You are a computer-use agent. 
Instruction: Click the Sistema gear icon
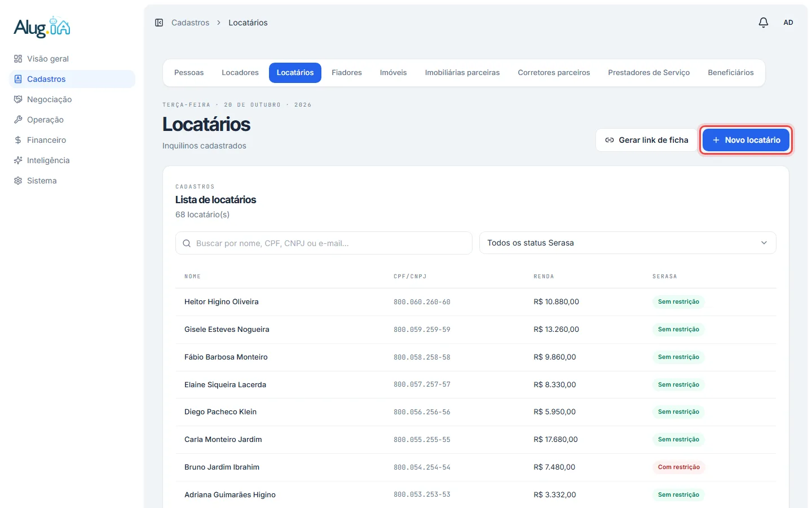click(18, 181)
